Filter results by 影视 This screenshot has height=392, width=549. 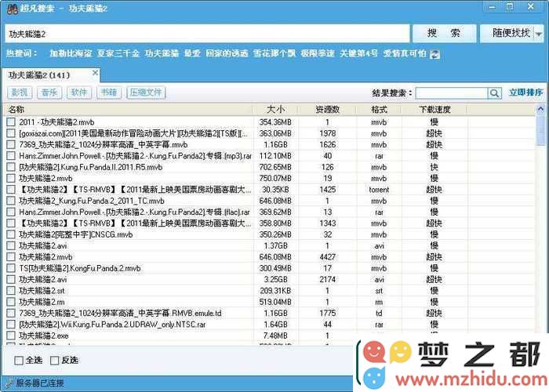20,93
